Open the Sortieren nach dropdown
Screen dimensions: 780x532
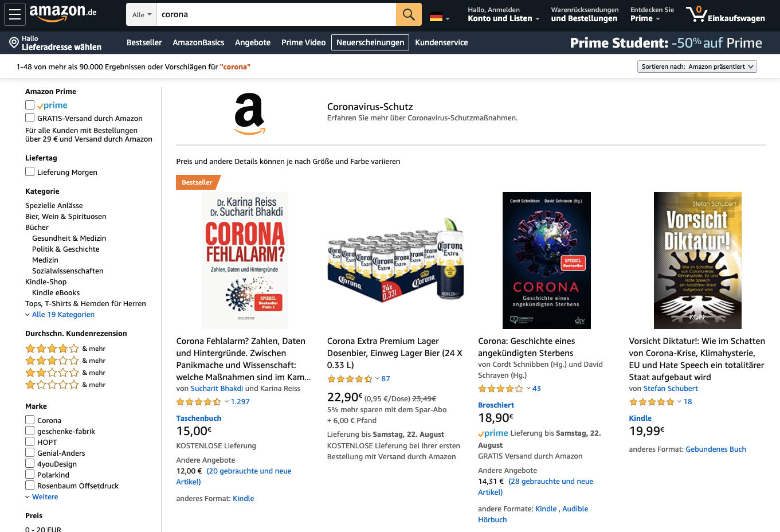(x=697, y=66)
